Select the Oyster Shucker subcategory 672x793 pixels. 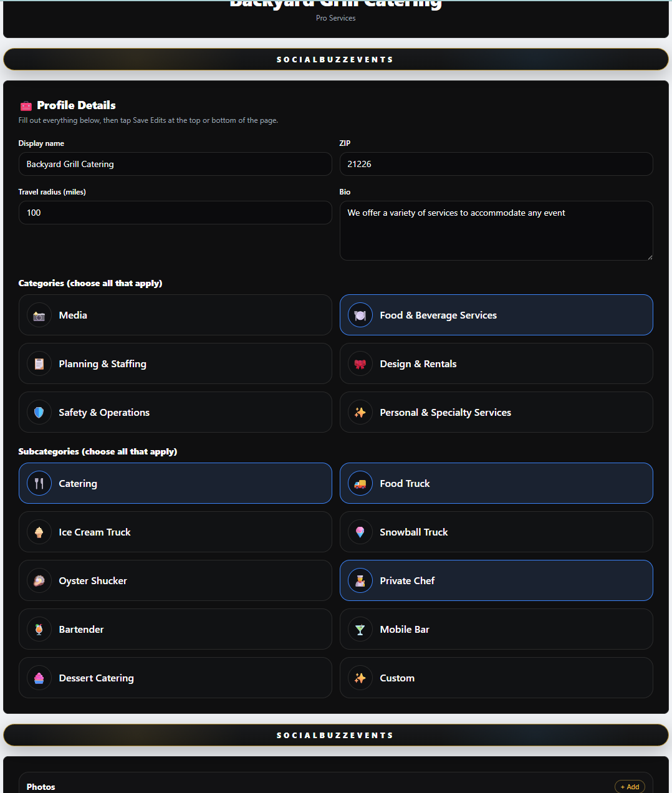[x=175, y=580]
